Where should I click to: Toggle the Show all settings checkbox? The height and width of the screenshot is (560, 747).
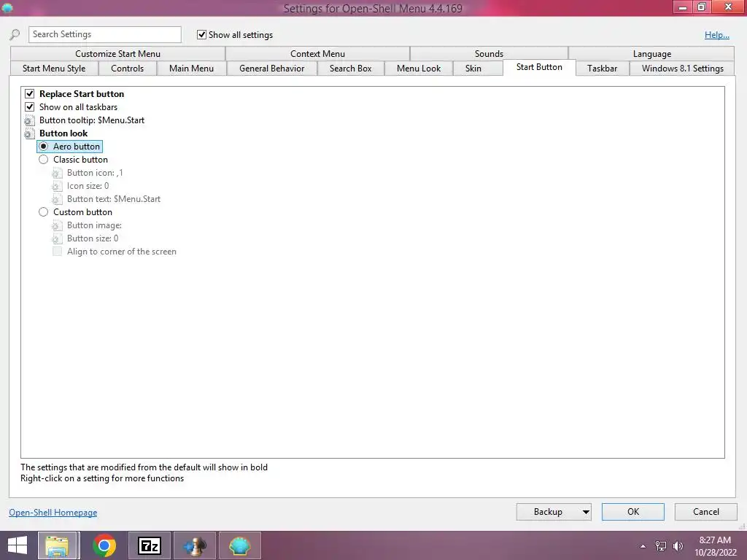201,35
